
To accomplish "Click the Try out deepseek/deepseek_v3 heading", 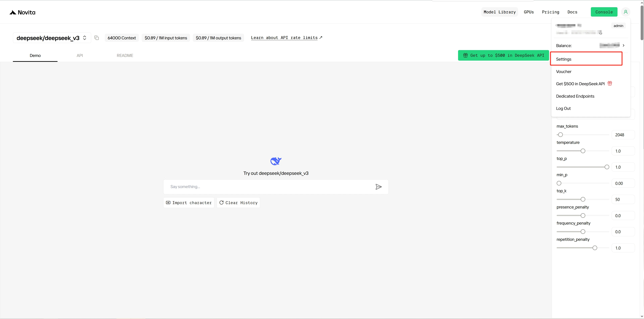I will (276, 173).
